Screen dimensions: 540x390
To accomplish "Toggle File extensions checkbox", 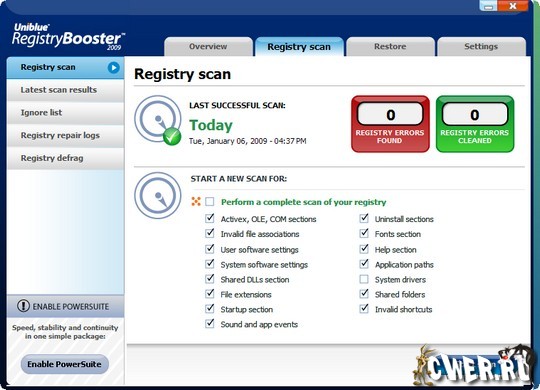I will pyautogui.click(x=210, y=294).
